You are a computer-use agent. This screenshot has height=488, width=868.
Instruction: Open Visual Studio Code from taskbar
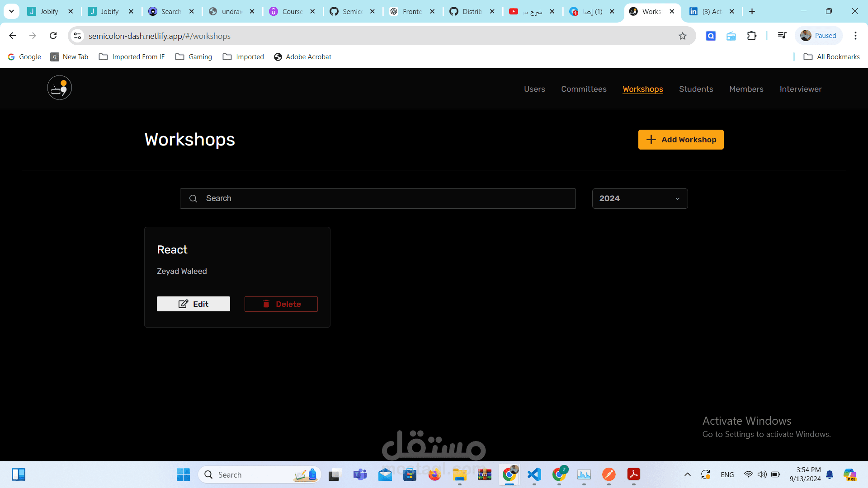[x=534, y=474]
